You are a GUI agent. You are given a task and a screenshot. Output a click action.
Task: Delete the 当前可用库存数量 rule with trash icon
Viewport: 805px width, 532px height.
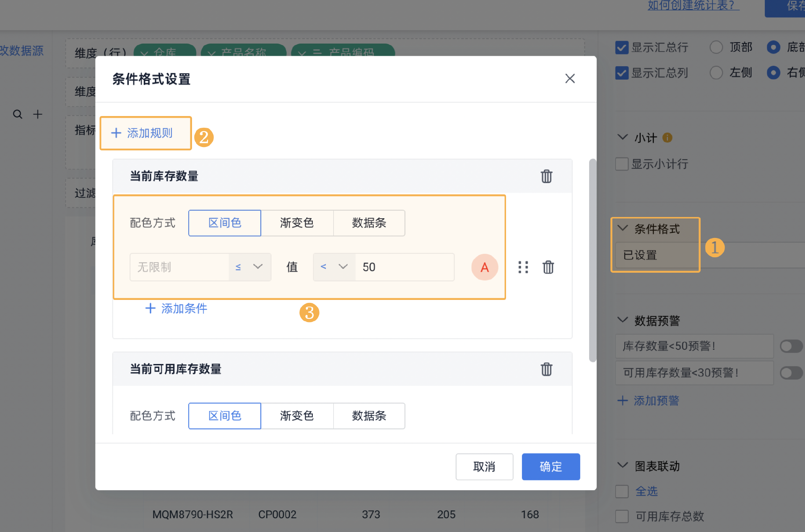[x=546, y=369]
